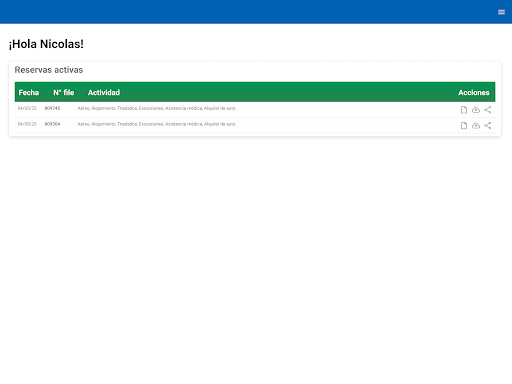Download cloud icon for file 809745
The height and width of the screenshot is (384, 512).
(x=476, y=110)
